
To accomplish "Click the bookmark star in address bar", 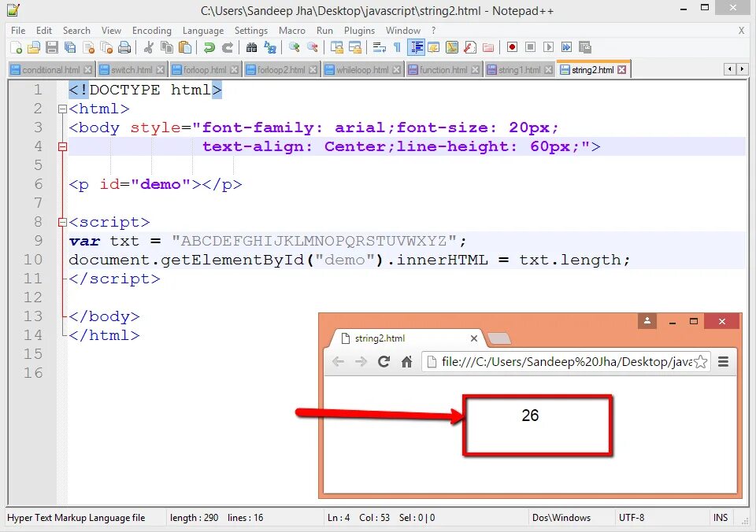I will click(701, 361).
